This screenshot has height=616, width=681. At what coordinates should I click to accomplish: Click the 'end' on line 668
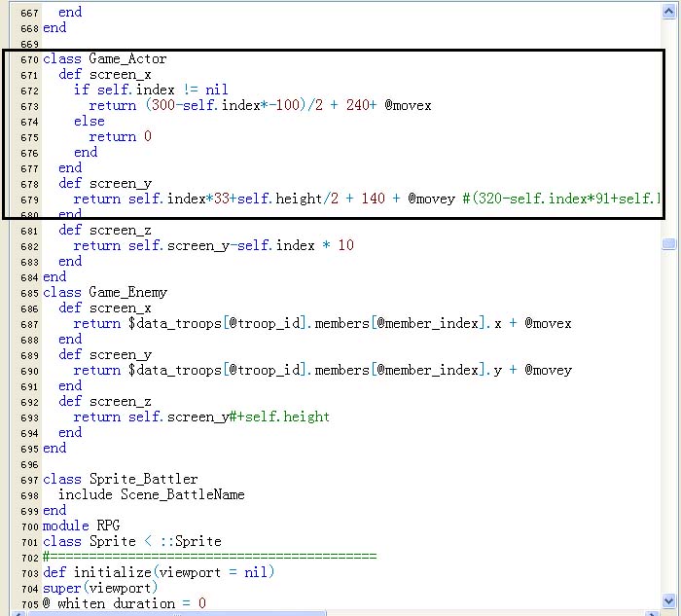pyautogui.click(x=54, y=28)
